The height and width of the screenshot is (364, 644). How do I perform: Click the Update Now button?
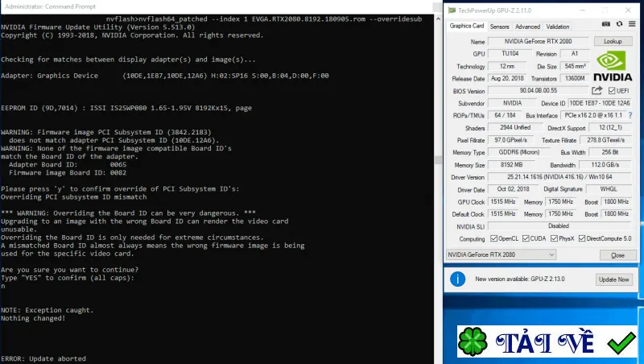tap(613, 279)
